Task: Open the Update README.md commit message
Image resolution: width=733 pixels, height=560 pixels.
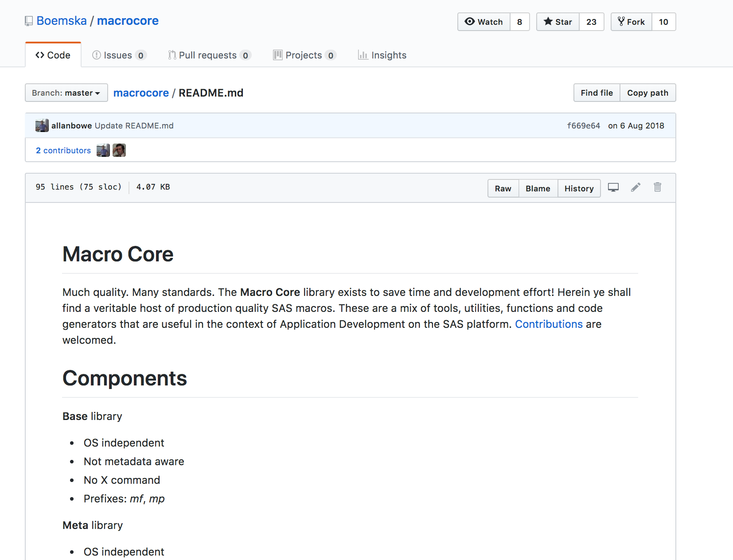Action: pyautogui.click(x=134, y=125)
